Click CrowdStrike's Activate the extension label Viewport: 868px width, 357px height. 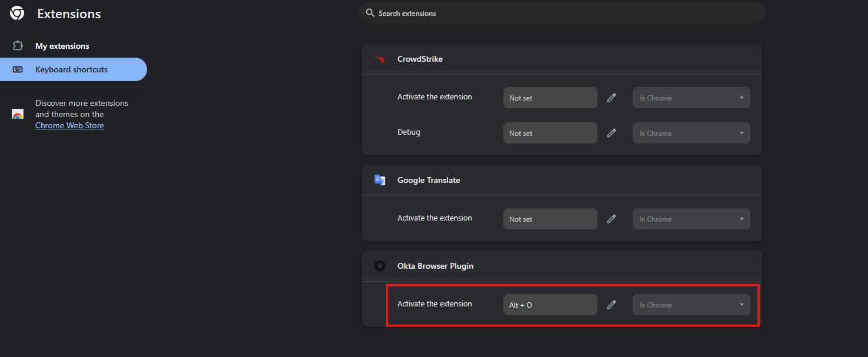click(x=435, y=96)
